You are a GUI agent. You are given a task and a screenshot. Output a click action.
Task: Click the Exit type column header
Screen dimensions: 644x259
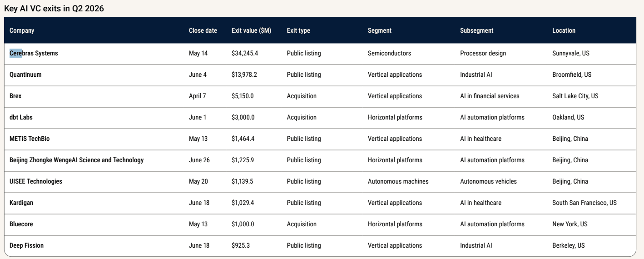point(298,30)
